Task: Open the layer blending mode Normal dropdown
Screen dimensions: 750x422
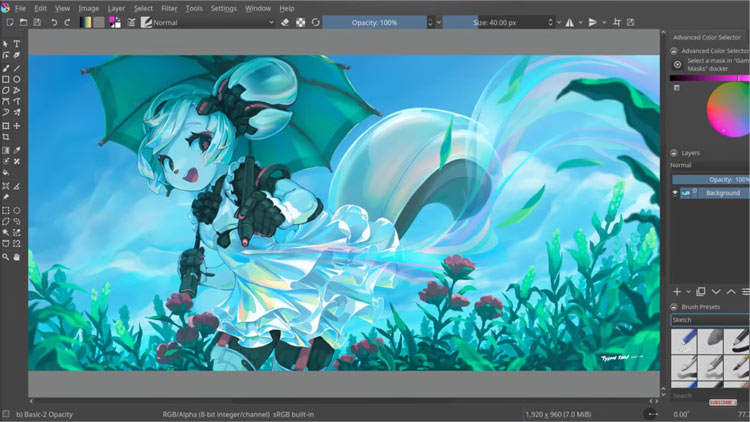Action: click(x=710, y=165)
